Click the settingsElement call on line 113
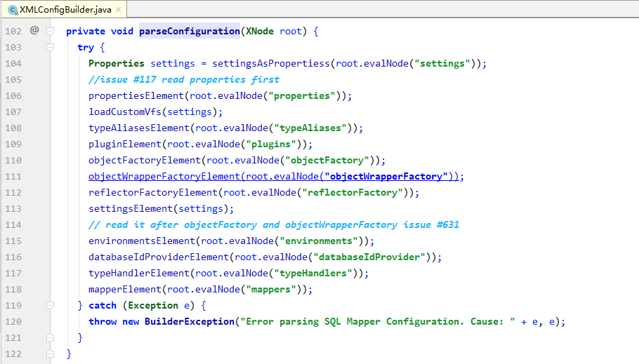 tap(131, 209)
